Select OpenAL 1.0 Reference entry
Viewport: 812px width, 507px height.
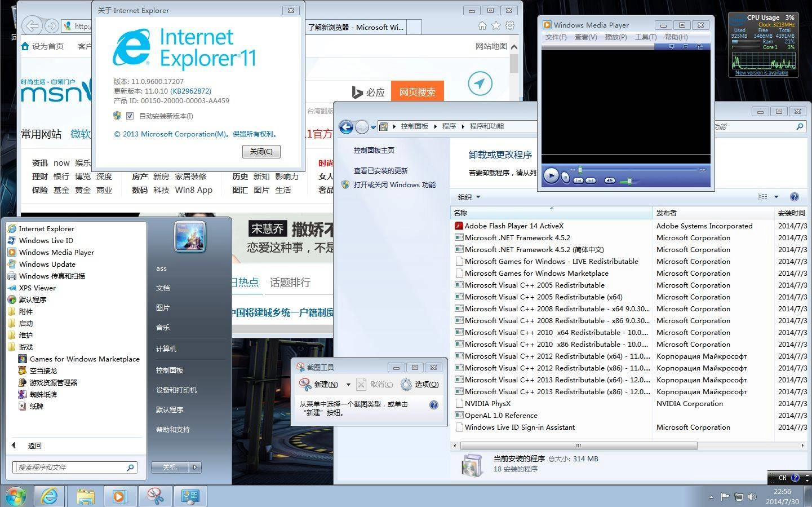click(x=501, y=415)
